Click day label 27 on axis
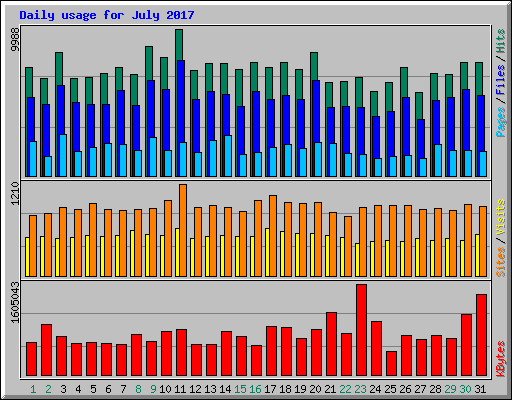The width and height of the screenshot is (512, 400). coord(420,389)
